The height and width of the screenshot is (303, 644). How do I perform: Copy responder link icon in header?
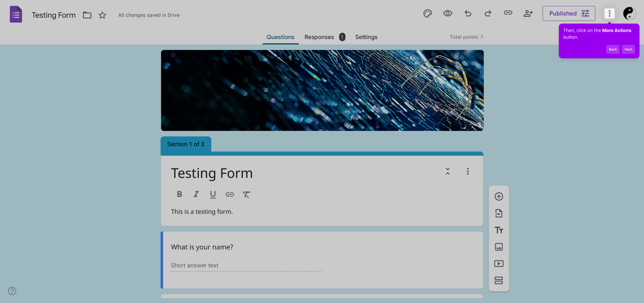point(508,13)
